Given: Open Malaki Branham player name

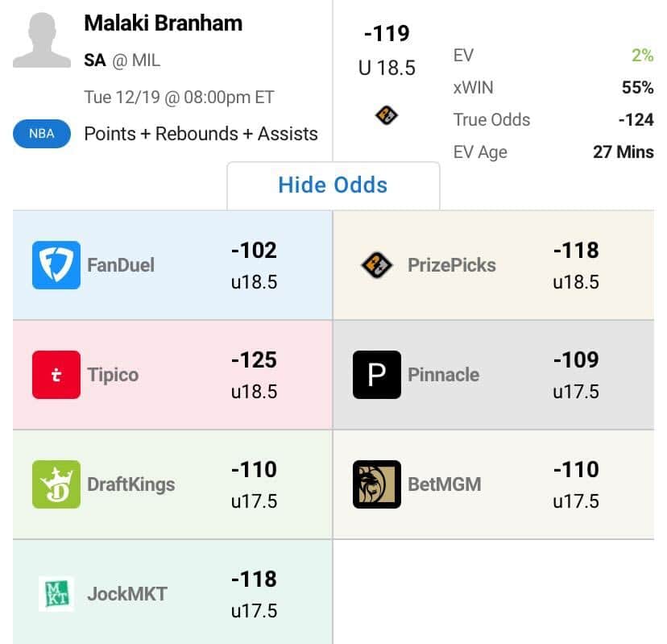Looking at the screenshot, I should pyautogui.click(x=163, y=23).
